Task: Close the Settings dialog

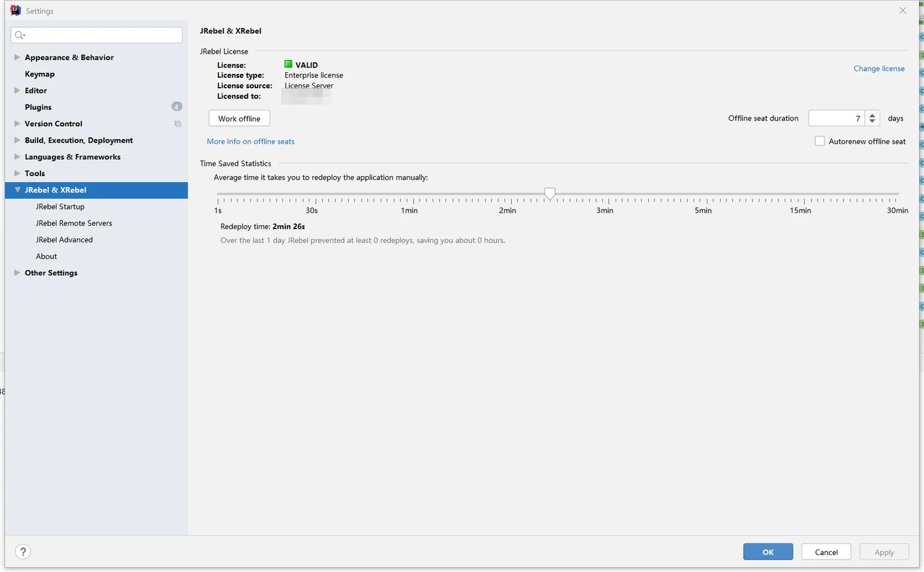Action: pyautogui.click(x=903, y=10)
